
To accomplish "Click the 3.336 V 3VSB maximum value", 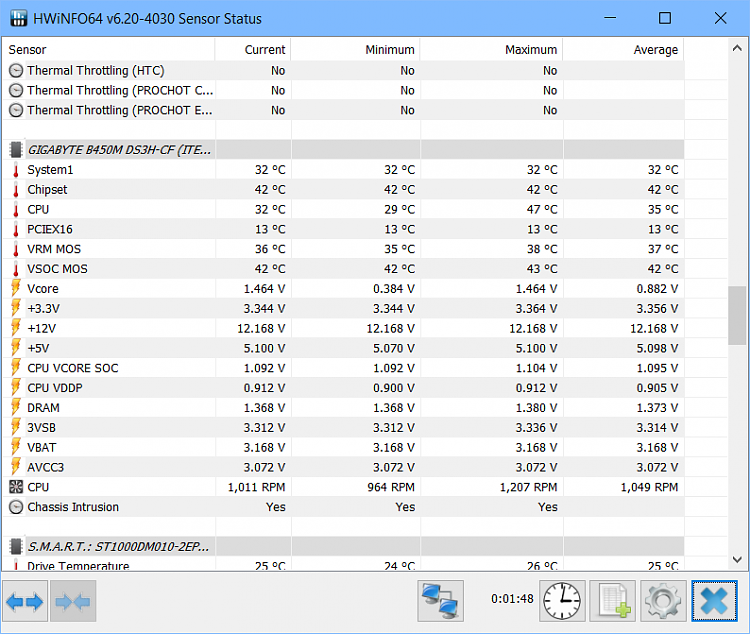I will coord(536,428).
